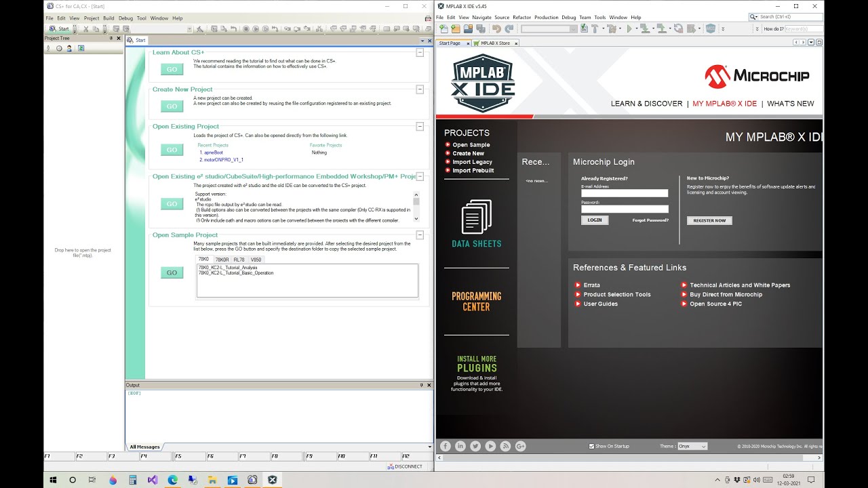868x488 pixels.
Task: Open the dropdown arrow next to Build hammer
Action: (603, 29)
